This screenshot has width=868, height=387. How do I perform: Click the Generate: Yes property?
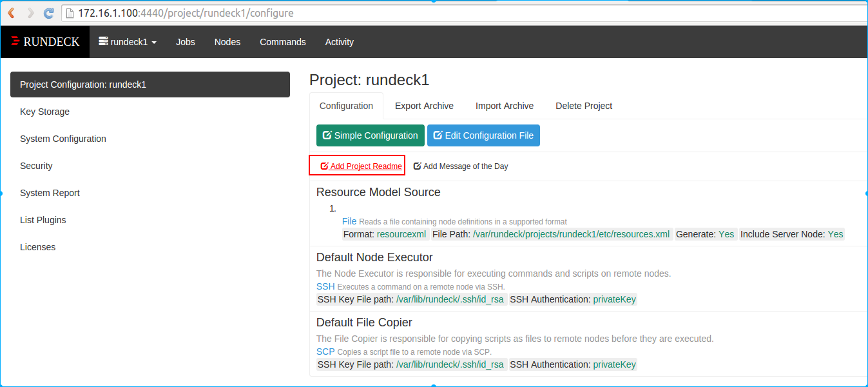(x=705, y=234)
